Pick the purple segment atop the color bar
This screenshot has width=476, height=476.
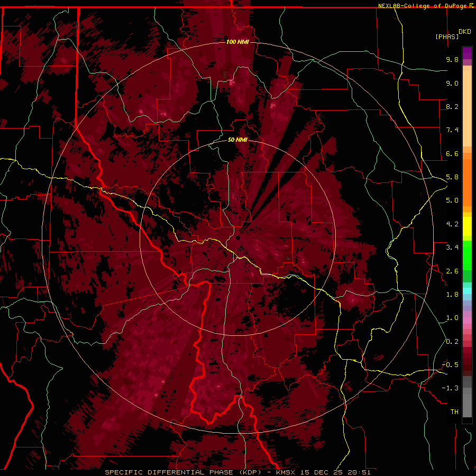[467, 53]
